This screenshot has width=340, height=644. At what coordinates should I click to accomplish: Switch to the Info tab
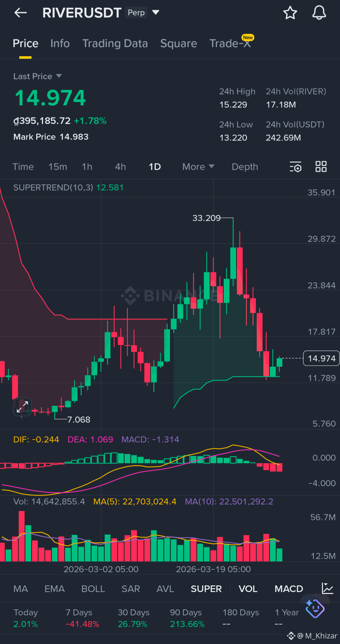point(60,43)
